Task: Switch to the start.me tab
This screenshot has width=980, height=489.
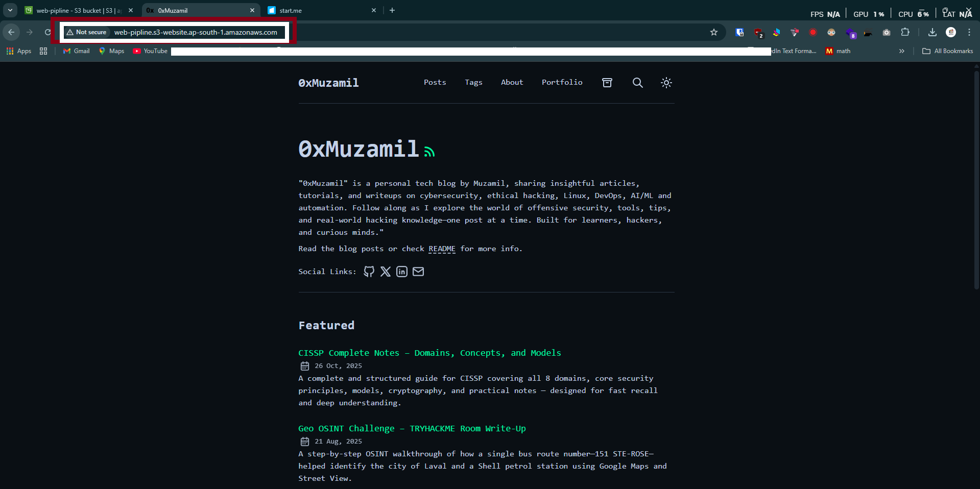Action: (317, 10)
